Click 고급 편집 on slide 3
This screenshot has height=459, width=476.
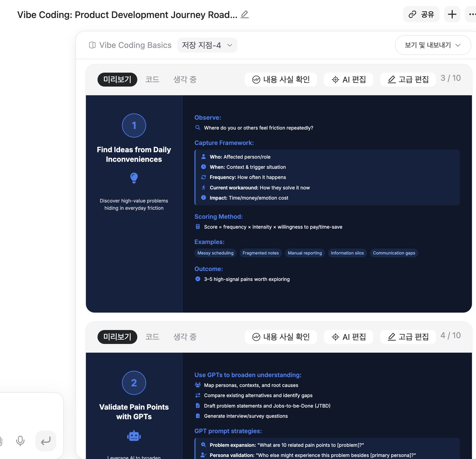pos(408,80)
